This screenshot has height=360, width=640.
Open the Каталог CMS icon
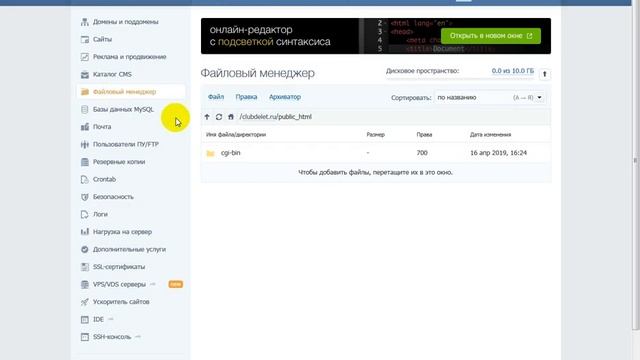(x=84, y=75)
